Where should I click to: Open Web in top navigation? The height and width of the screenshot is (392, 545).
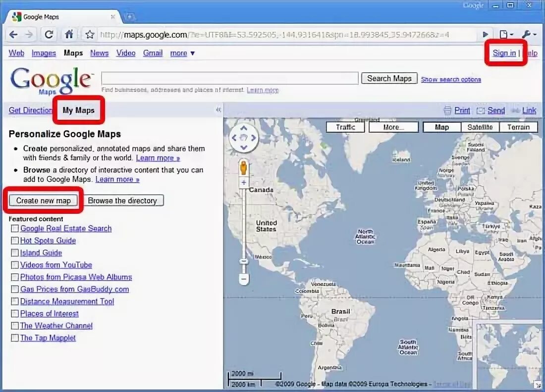pyautogui.click(x=16, y=53)
